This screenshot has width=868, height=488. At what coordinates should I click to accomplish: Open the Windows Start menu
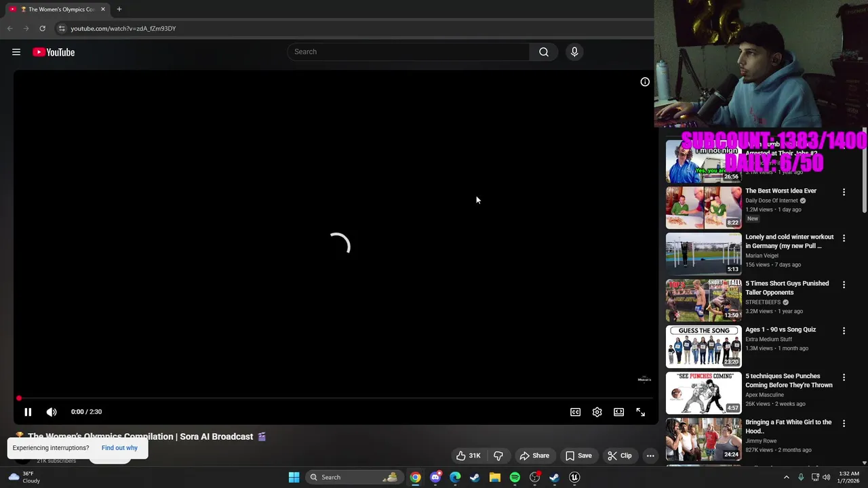click(x=294, y=477)
